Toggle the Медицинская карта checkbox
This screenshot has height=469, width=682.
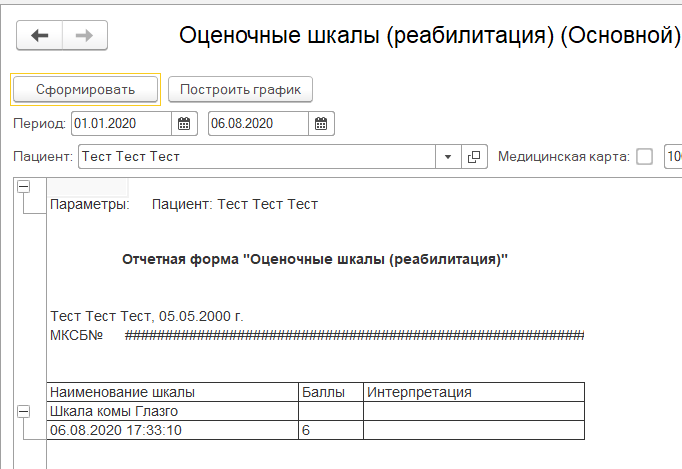tap(644, 157)
